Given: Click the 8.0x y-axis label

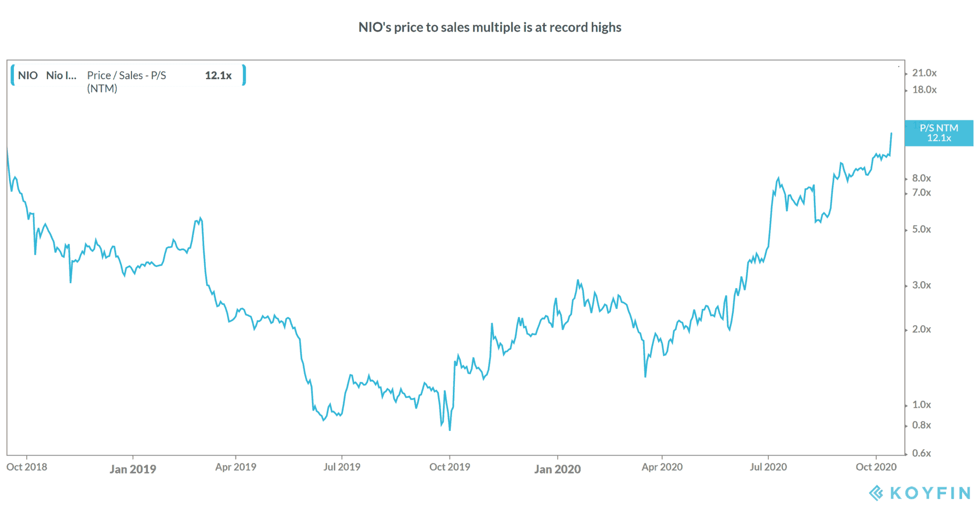Looking at the screenshot, I should click(921, 178).
